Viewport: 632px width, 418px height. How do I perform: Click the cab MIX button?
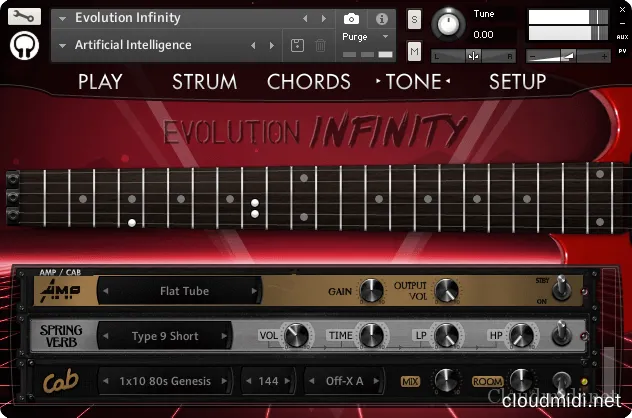(x=410, y=381)
